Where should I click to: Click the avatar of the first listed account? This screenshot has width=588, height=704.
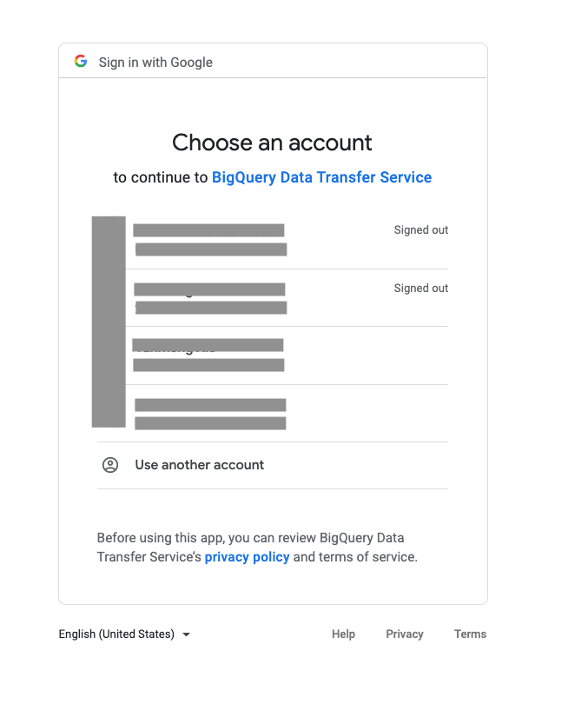109,239
